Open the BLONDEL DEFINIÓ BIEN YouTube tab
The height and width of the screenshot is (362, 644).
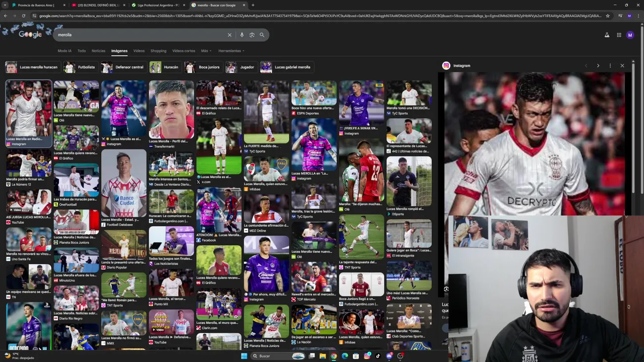tap(98, 5)
